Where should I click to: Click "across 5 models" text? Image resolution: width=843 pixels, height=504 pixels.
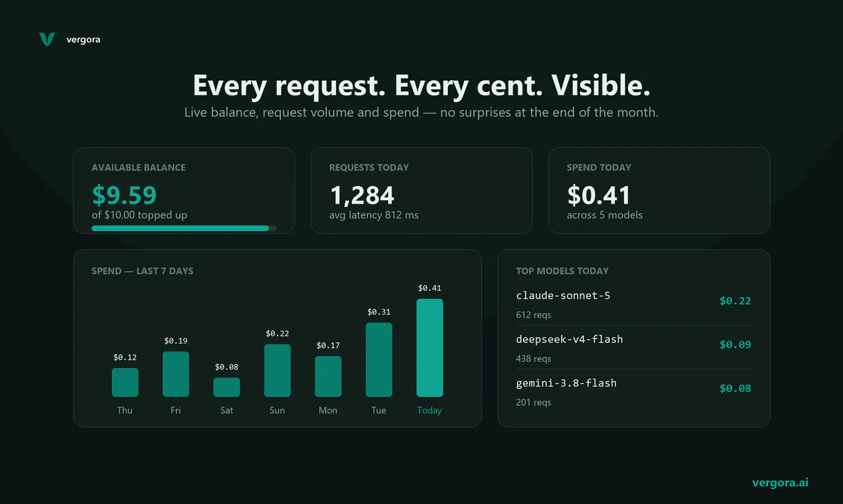coord(605,215)
